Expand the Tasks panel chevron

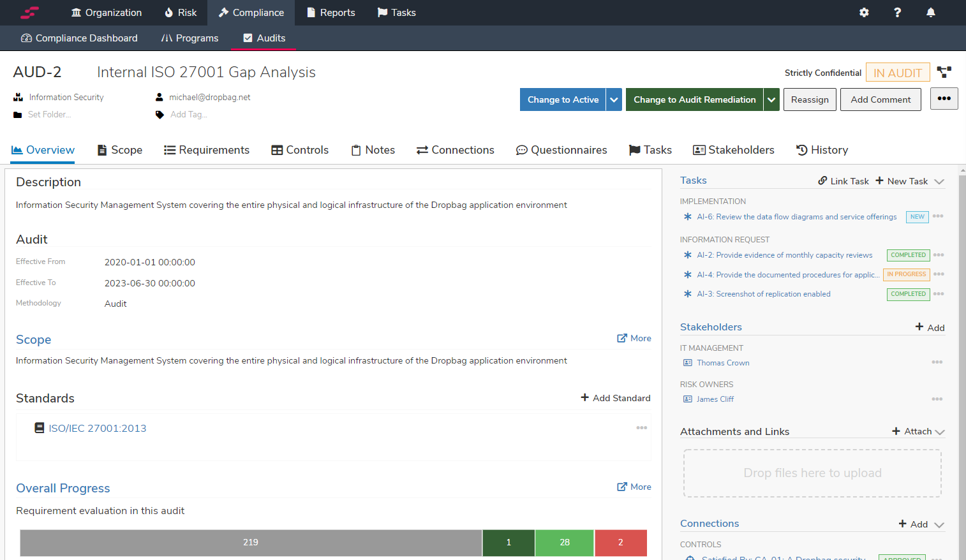click(939, 182)
